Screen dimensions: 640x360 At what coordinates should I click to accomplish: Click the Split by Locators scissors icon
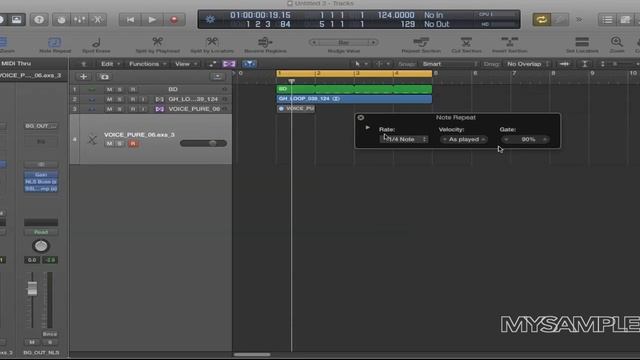212,42
